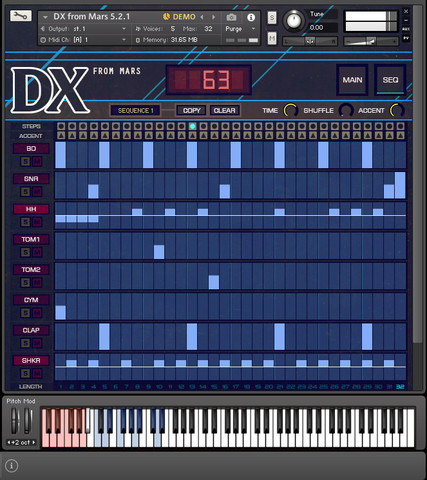Toggle the last accent triangle in ACCENT row
Screen dimensions: 427x480
(400, 135)
